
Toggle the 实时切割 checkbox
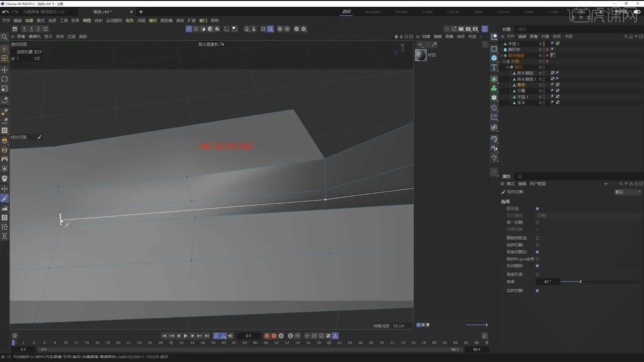pyautogui.click(x=537, y=291)
